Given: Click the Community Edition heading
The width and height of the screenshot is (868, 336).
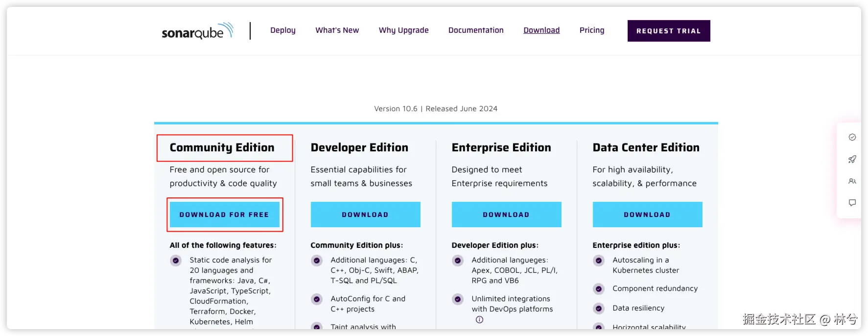Looking at the screenshot, I should (222, 148).
